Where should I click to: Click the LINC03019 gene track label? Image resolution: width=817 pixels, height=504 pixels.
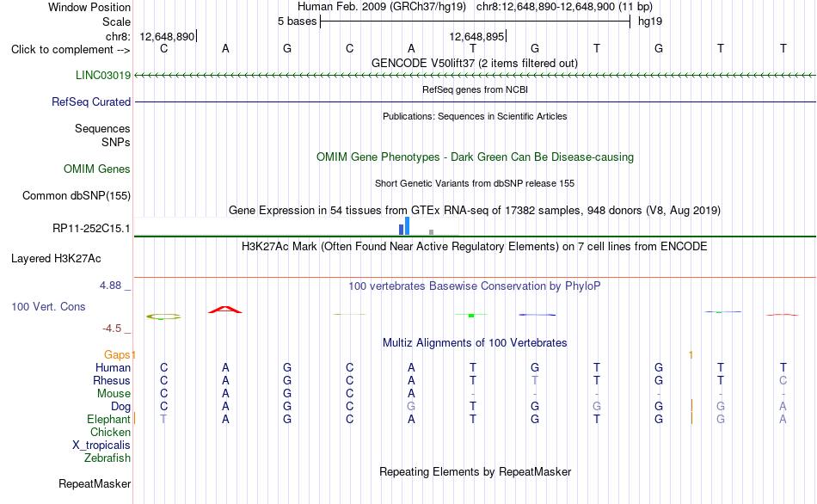tap(103, 75)
